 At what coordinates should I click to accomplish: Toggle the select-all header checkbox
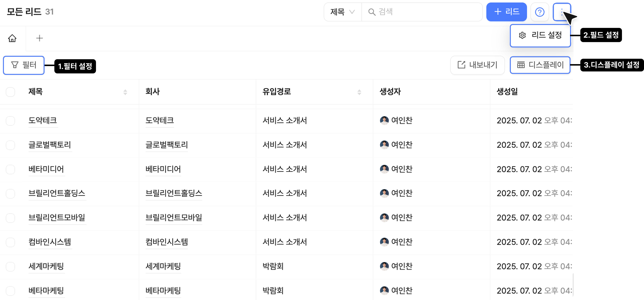[10, 92]
